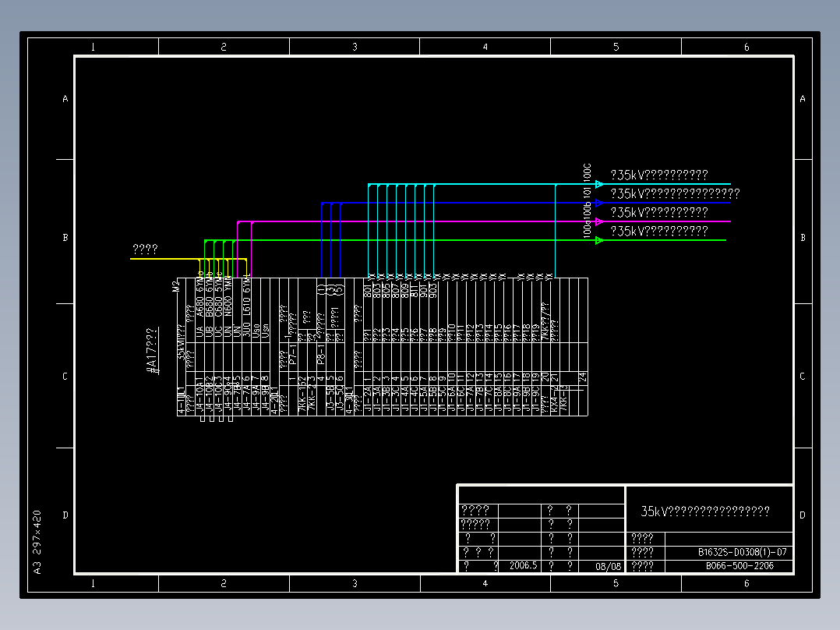Select wire label 100a
Image resolution: width=840 pixels, height=630 pixels.
[x=588, y=228]
